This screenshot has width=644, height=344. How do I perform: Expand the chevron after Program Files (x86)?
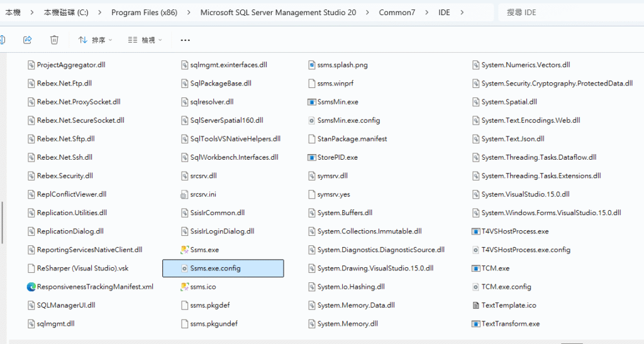point(189,13)
